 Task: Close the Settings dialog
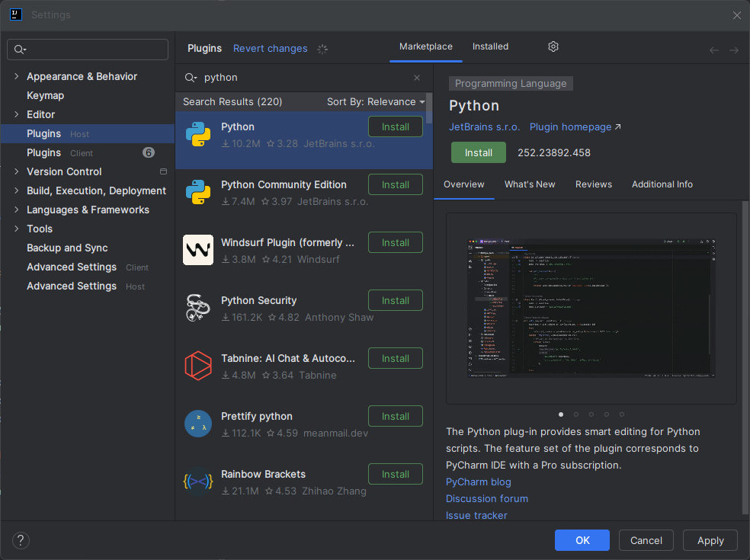(x=736, y=14)
